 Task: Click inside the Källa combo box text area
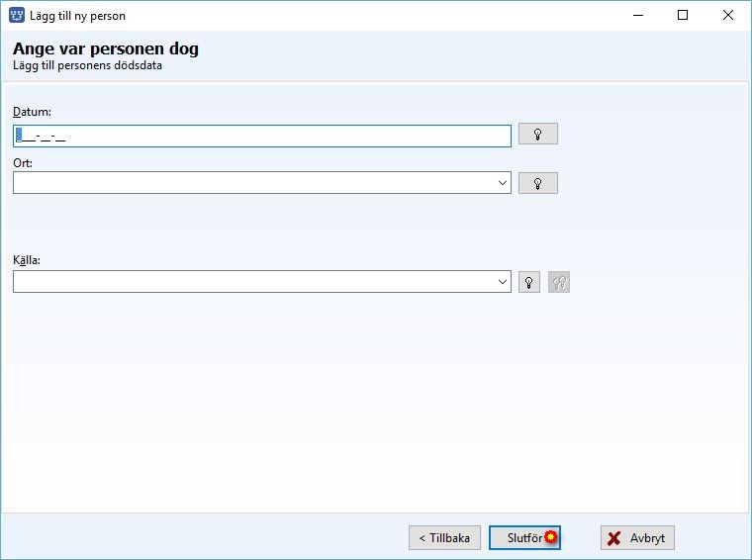[x=254, y=282]
